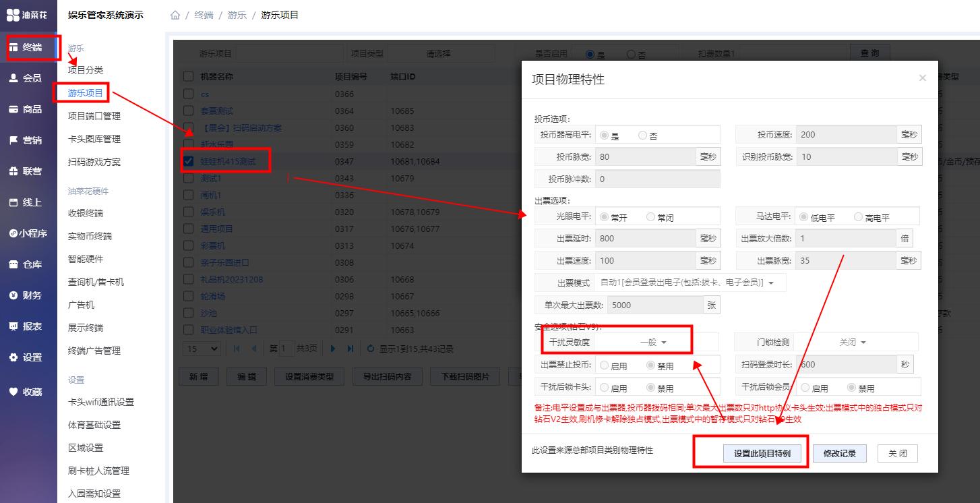This screenshot has height=503, width=980.
Task: Open 项目端口管理 in the submenu
Action: pos(94,116)
